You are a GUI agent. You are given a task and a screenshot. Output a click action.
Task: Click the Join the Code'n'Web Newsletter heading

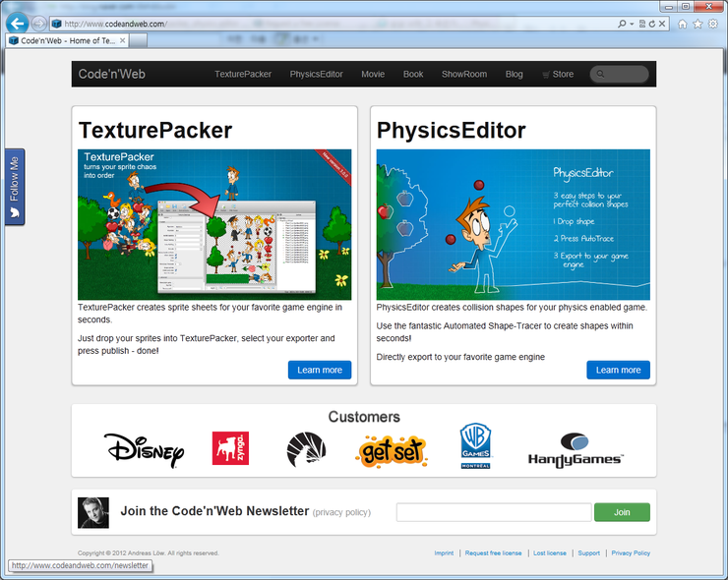[214, 511]
